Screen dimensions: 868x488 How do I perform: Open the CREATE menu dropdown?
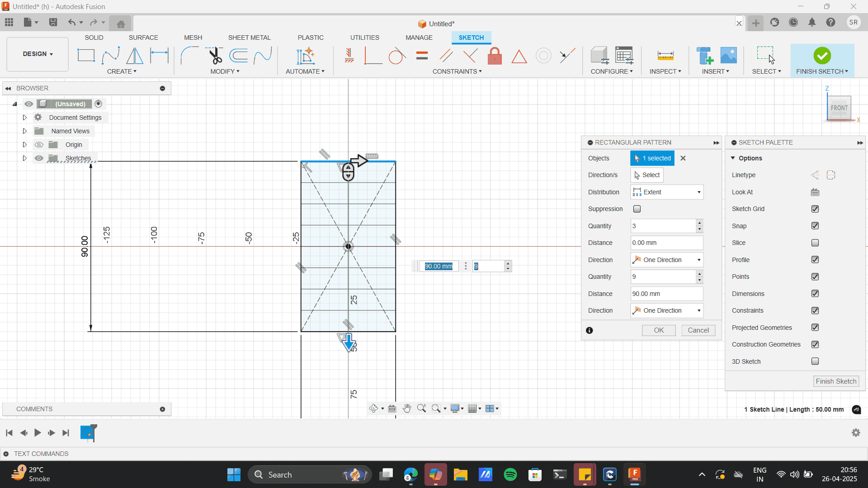122,71
